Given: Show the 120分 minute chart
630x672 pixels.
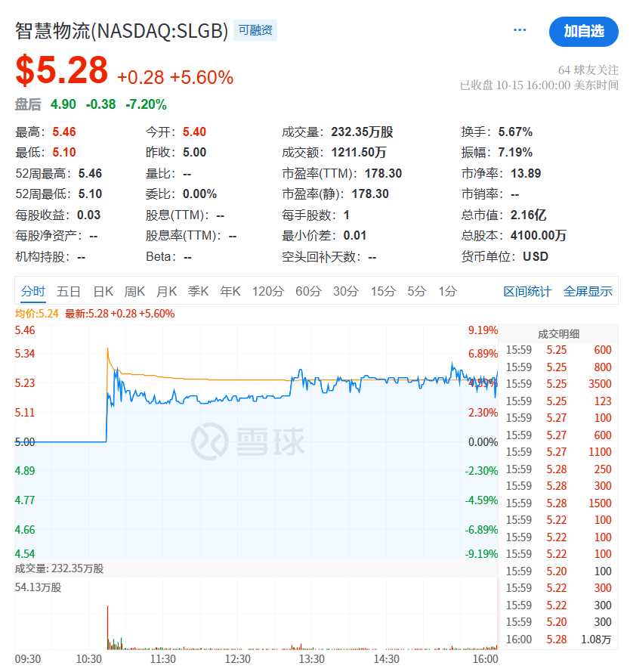Looking at the screenshot, I should [x=267, y=291].
